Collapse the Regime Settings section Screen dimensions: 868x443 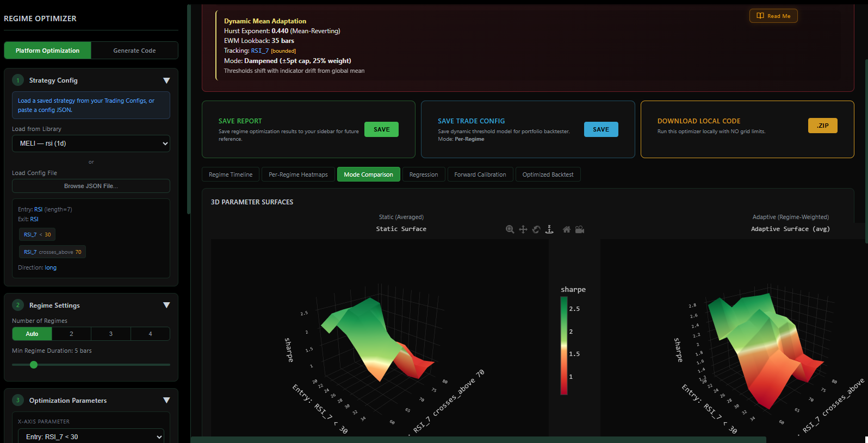tap(166, 305)
